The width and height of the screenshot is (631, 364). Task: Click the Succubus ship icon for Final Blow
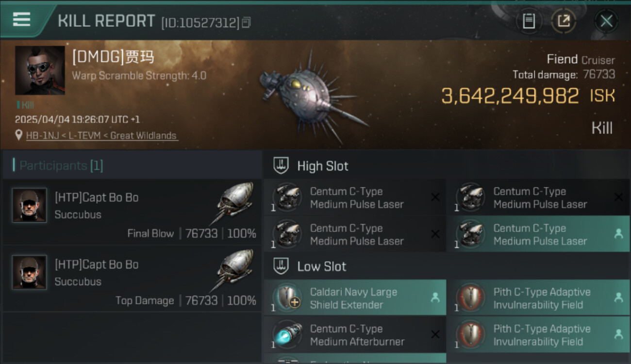pyautogui.click(x=236, y=201)
